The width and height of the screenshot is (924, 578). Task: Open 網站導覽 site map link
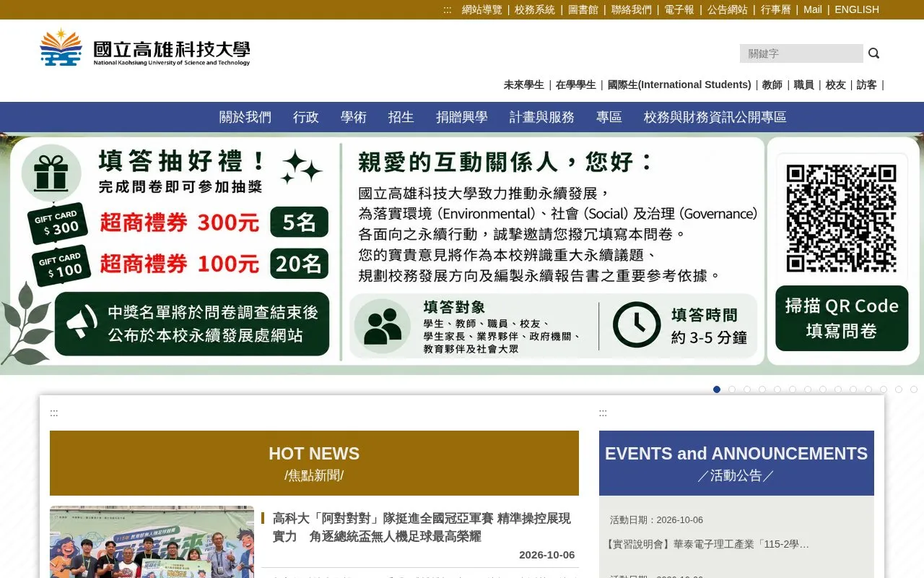click(481, 9)
